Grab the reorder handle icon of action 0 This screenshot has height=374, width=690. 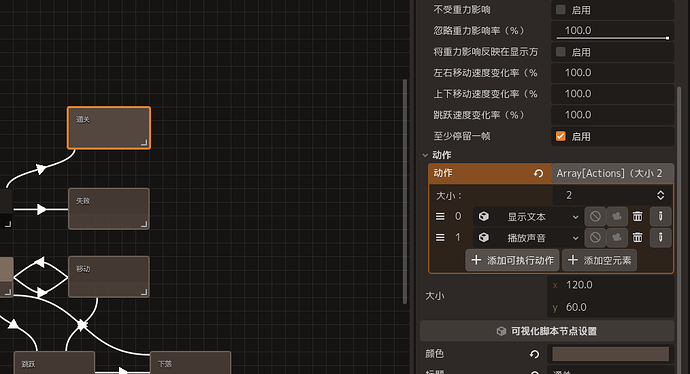click(440, 216)
